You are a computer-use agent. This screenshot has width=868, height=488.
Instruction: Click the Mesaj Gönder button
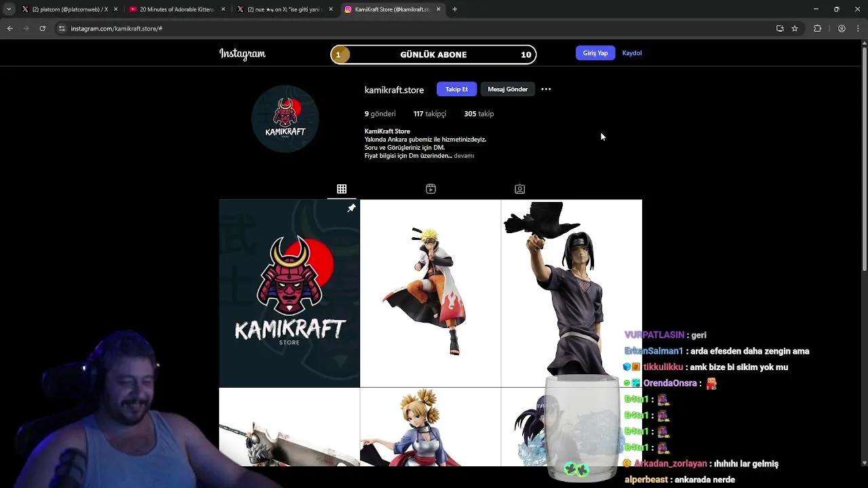tap(507, 89)
